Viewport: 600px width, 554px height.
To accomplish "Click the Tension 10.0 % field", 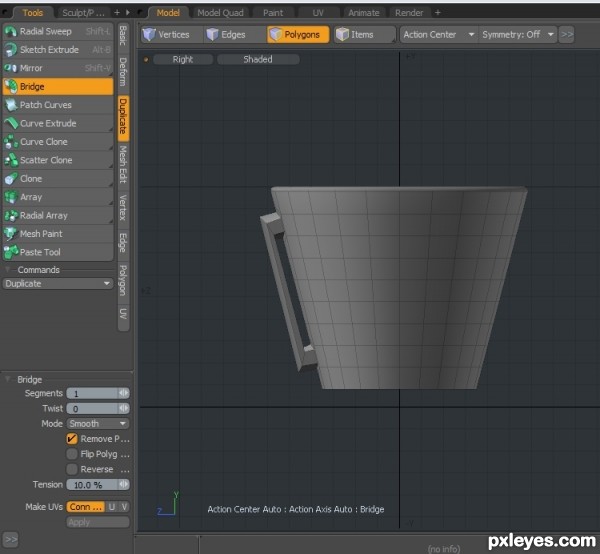I will 92,484.
